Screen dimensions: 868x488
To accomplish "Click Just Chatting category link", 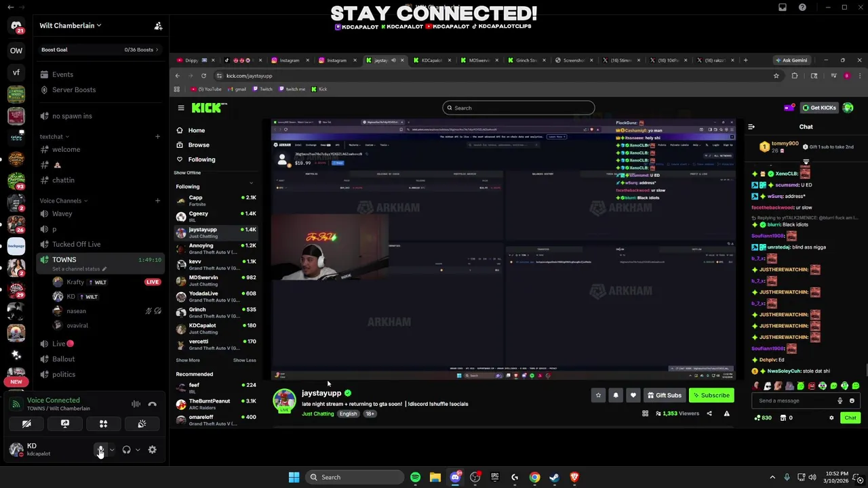I will pyautogui.click(x=318, y=413).
